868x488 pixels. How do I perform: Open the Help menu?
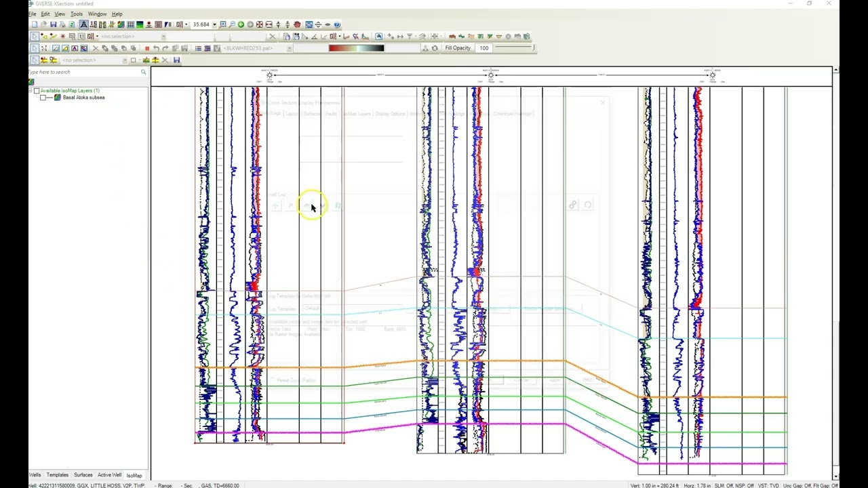click(117, 14)
